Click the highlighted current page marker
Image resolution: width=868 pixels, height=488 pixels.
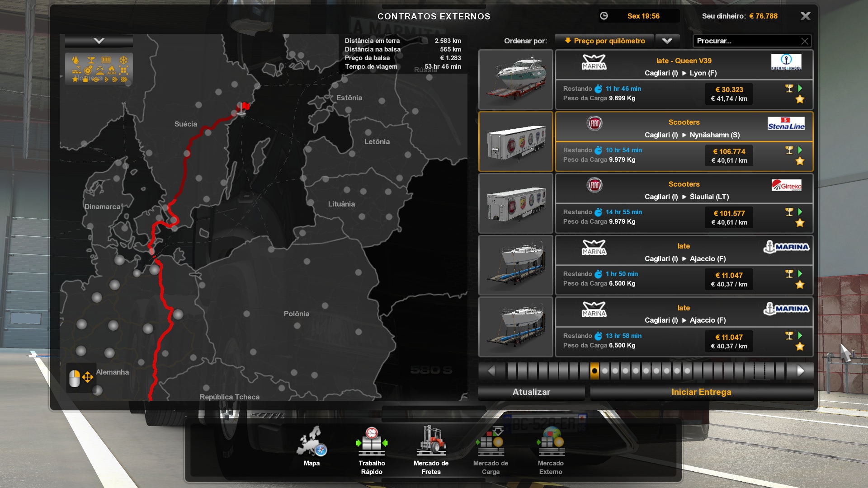[594, 371]
